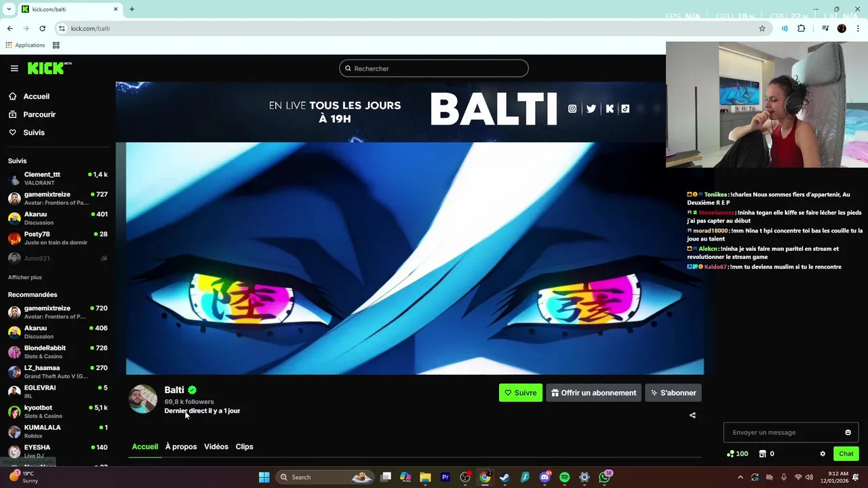Click Offrir un abonnement button
This screenshot has width=868, height=488.
tap(594, 392)
